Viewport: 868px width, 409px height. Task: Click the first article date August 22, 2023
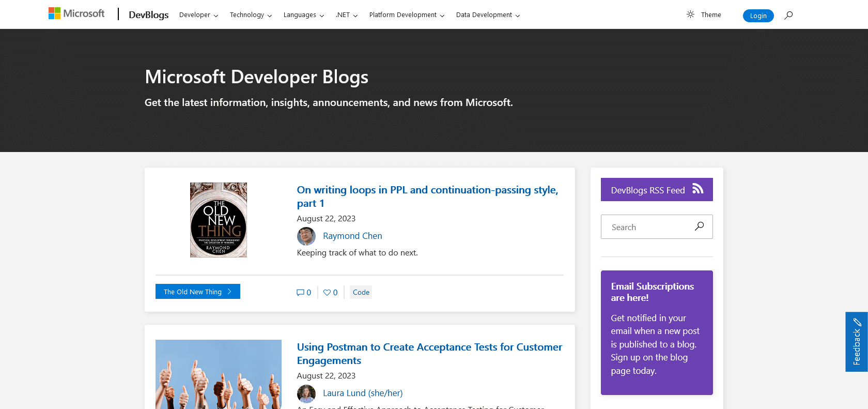click(x=326, y=219)
